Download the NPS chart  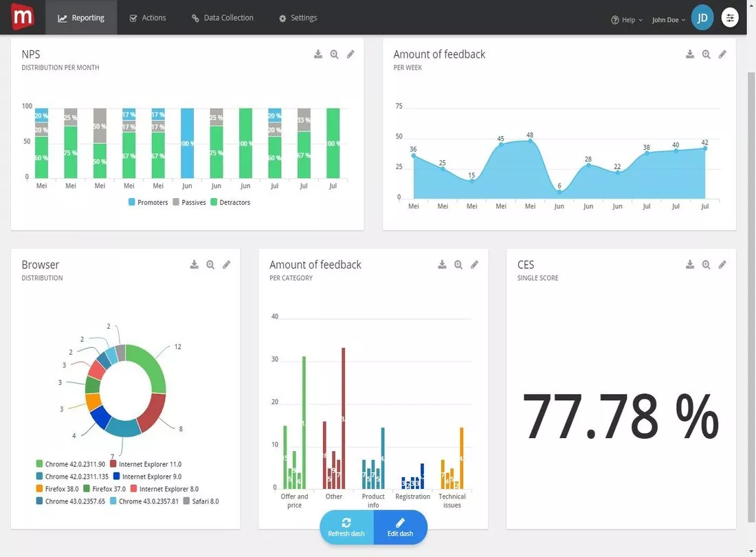pyautogui.click(x=318, y=54)
